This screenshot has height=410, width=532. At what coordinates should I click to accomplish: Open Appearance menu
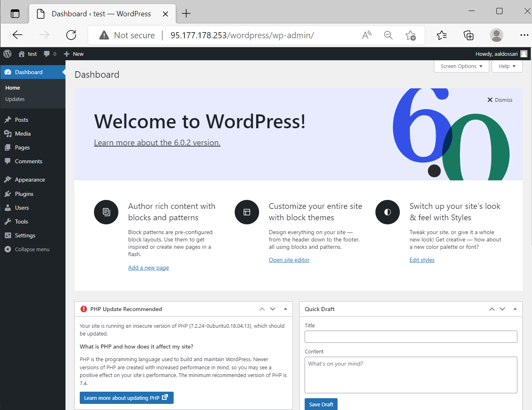pos(33,180)
